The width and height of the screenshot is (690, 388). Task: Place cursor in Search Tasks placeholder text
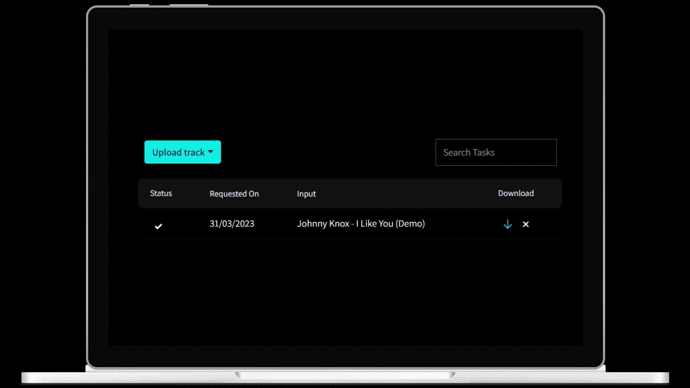469,152
